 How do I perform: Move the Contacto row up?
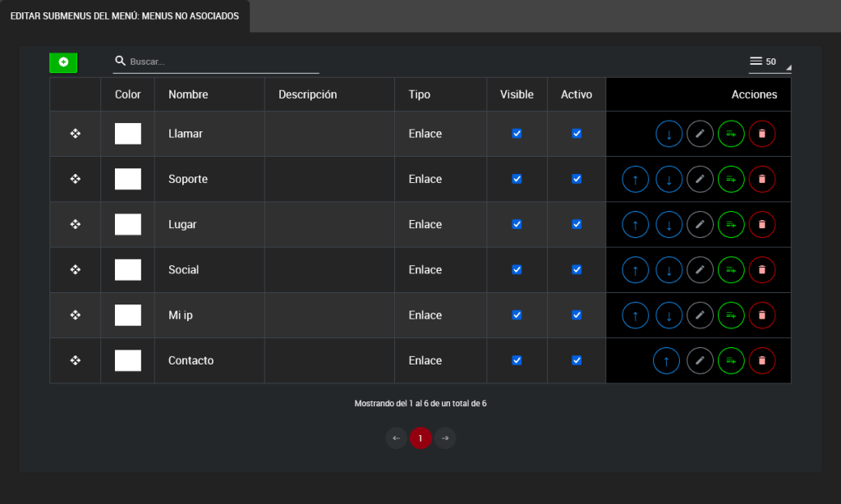[666, 360]
